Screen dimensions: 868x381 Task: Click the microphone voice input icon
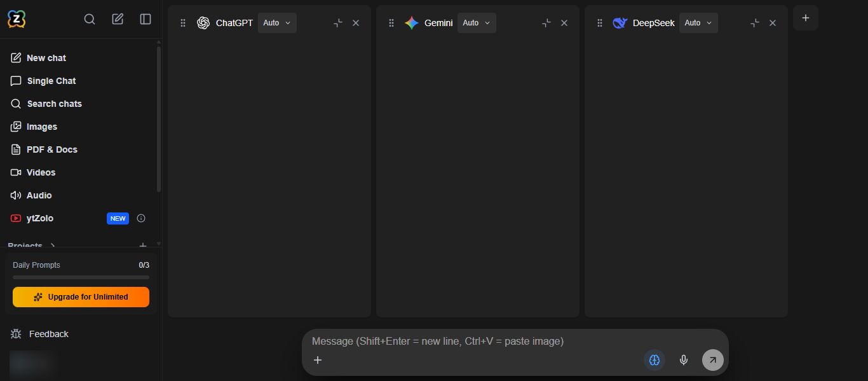coord(684,360)
